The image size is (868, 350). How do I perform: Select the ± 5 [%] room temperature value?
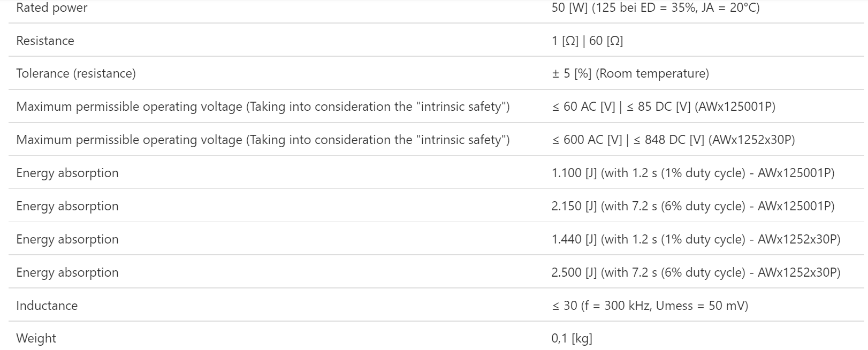[x=630, y=73]
